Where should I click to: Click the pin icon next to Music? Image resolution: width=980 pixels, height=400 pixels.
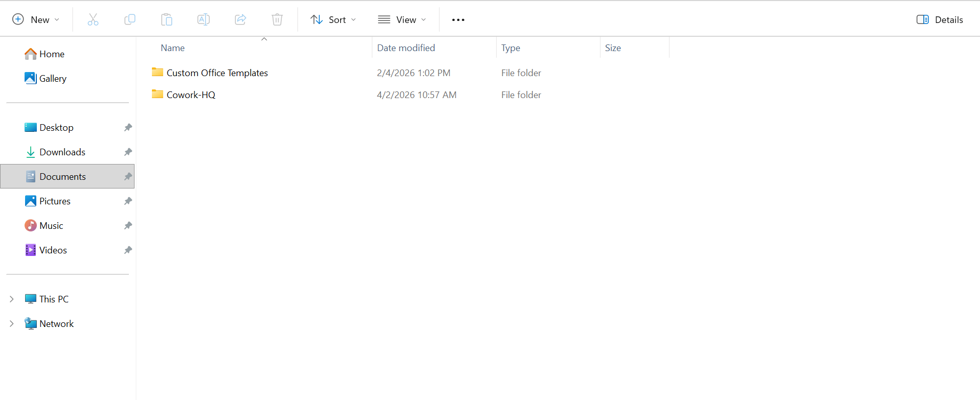coord(128,225)
